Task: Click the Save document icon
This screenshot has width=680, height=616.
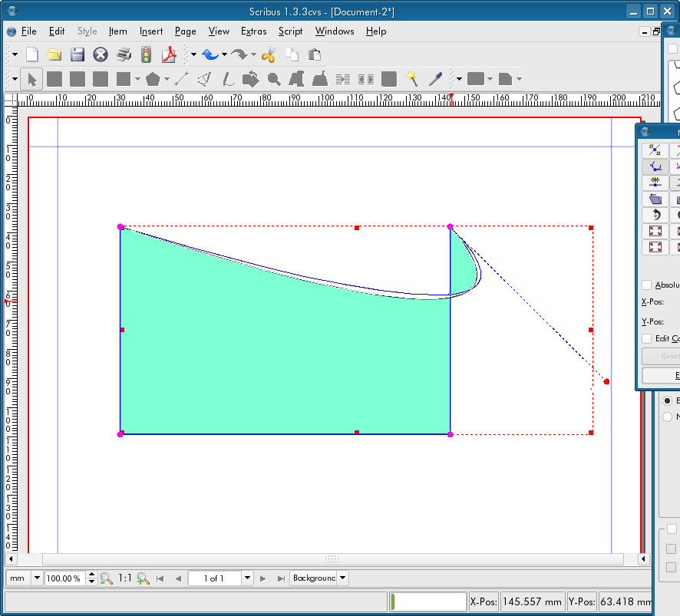Action: 77,54
